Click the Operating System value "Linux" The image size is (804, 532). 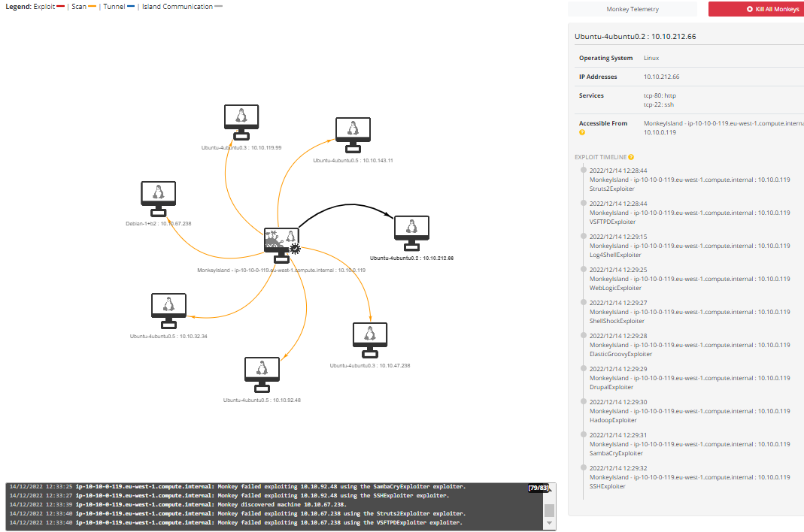tap(651, 58)
